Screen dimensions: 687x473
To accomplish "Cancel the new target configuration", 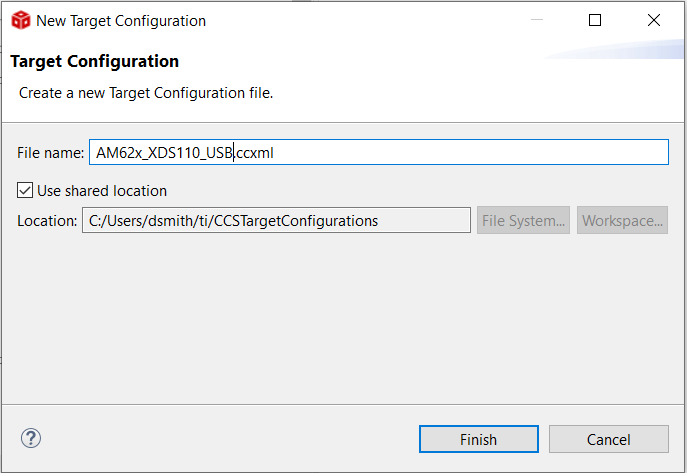I will (609, 439).
